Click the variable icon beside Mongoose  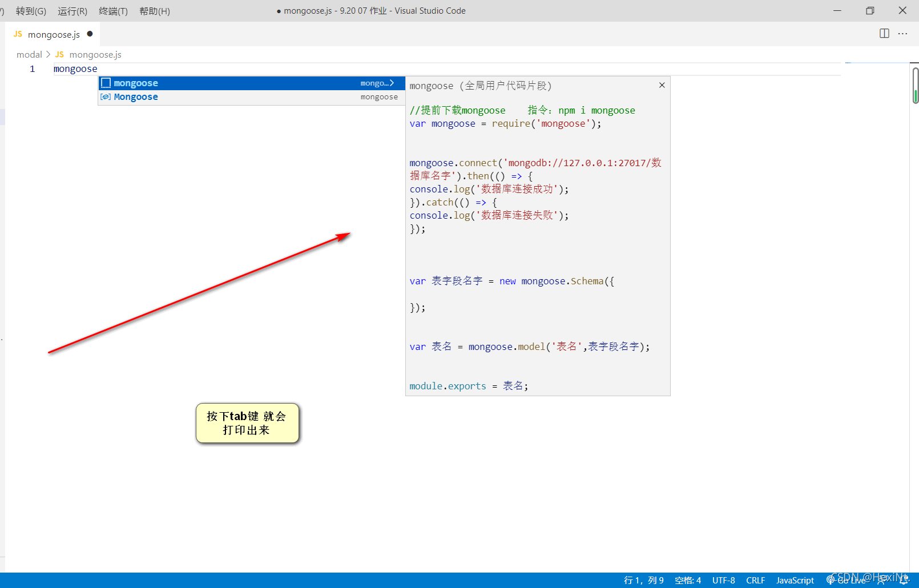point(106,97)
